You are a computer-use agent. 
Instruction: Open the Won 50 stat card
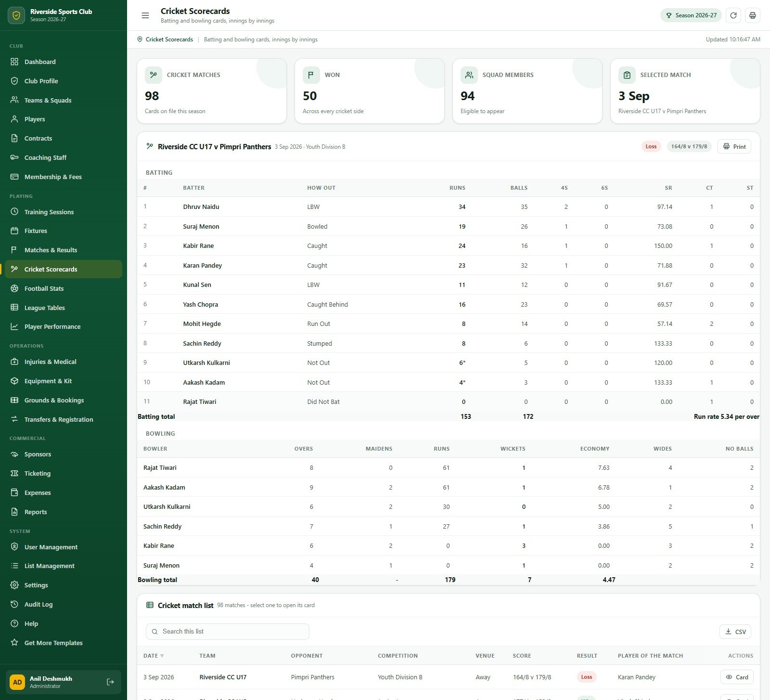370,91
